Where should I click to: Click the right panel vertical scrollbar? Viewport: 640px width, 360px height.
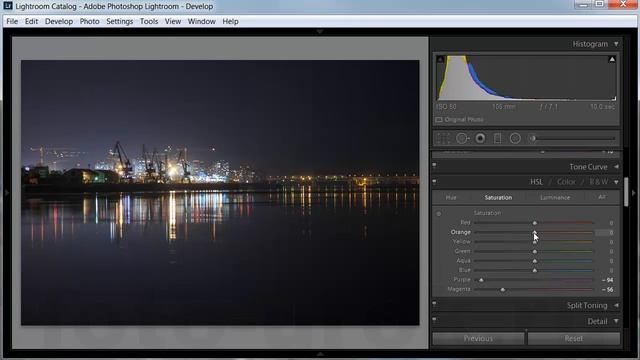point(626,192)
